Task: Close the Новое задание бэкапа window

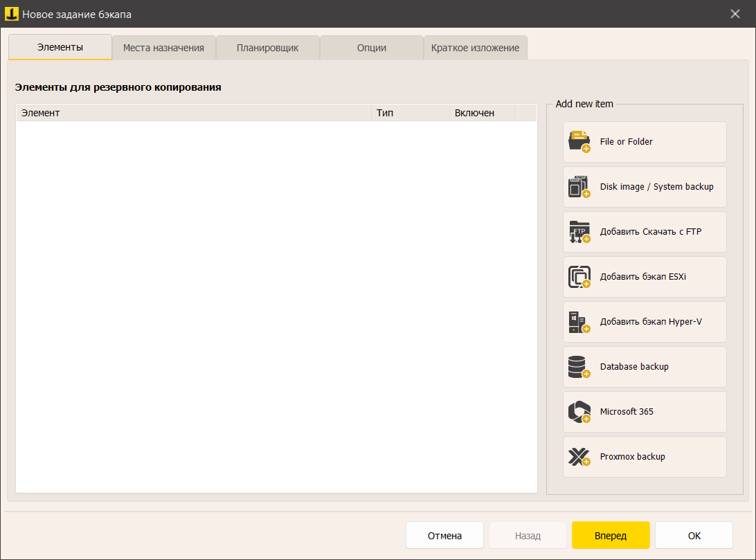Action: [735, 14]
